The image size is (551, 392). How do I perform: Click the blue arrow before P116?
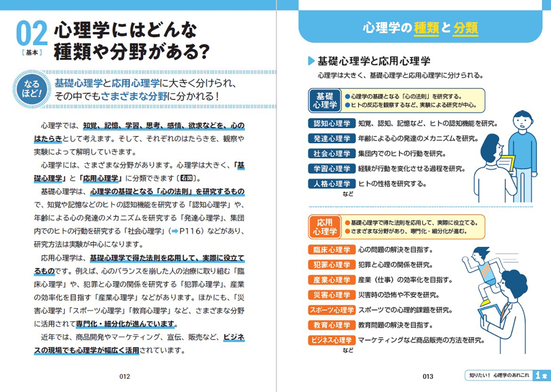(x=175, y=231)
